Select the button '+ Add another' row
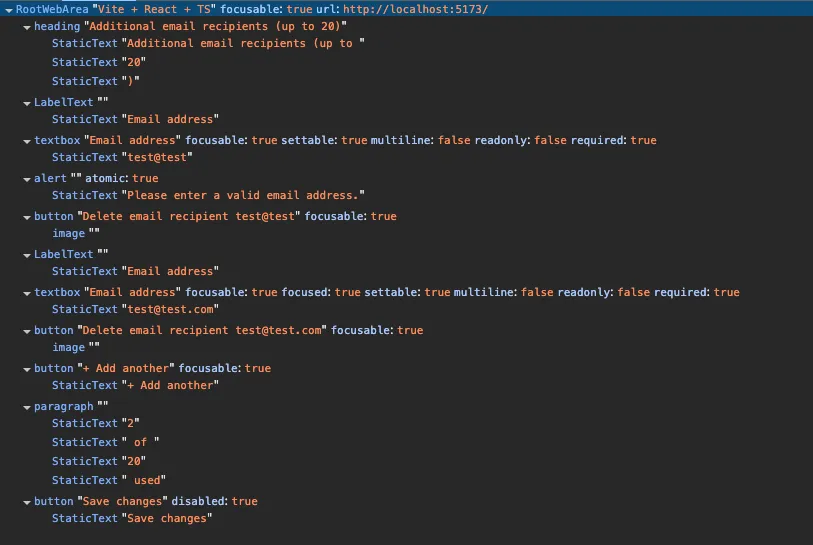This screenshot has height=545, width=813. (406, 368)
